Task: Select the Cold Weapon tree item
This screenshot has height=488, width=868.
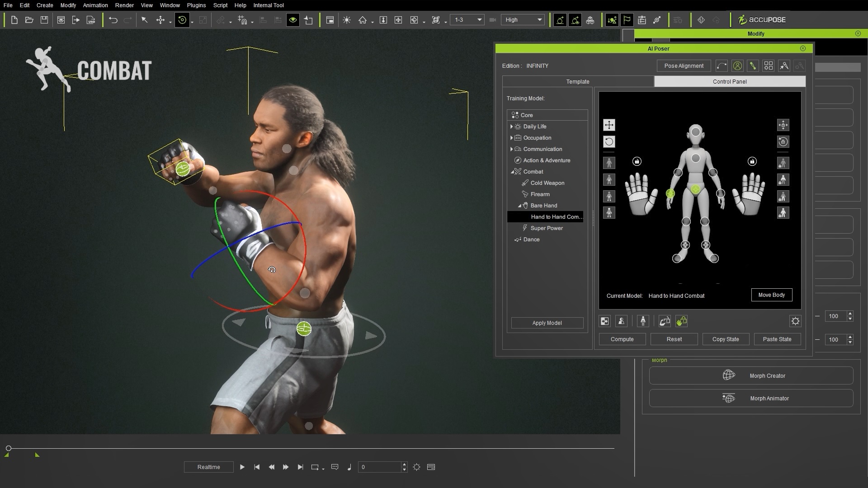Action: tap(547, 183)
